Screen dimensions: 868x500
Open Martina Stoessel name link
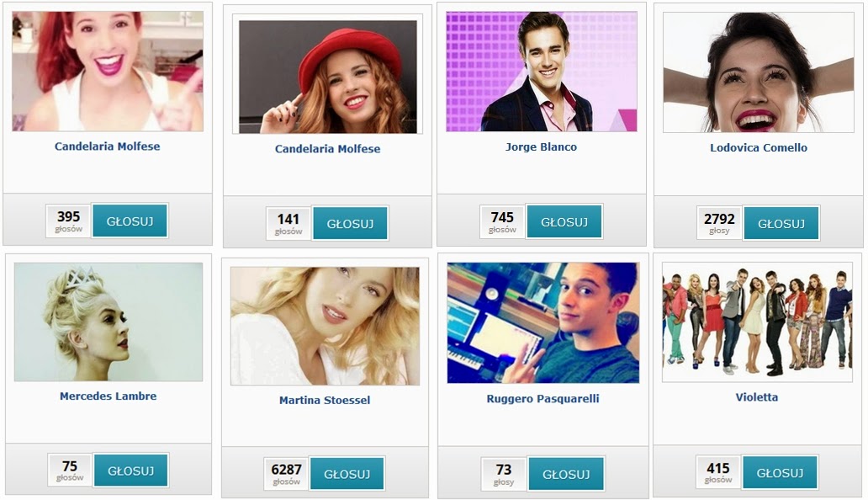325,400
